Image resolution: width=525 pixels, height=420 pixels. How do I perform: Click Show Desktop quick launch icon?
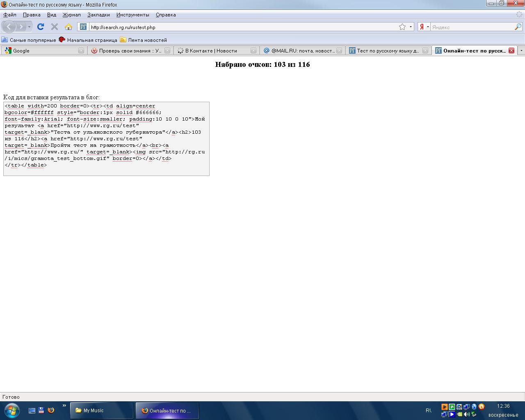[32, 410]
